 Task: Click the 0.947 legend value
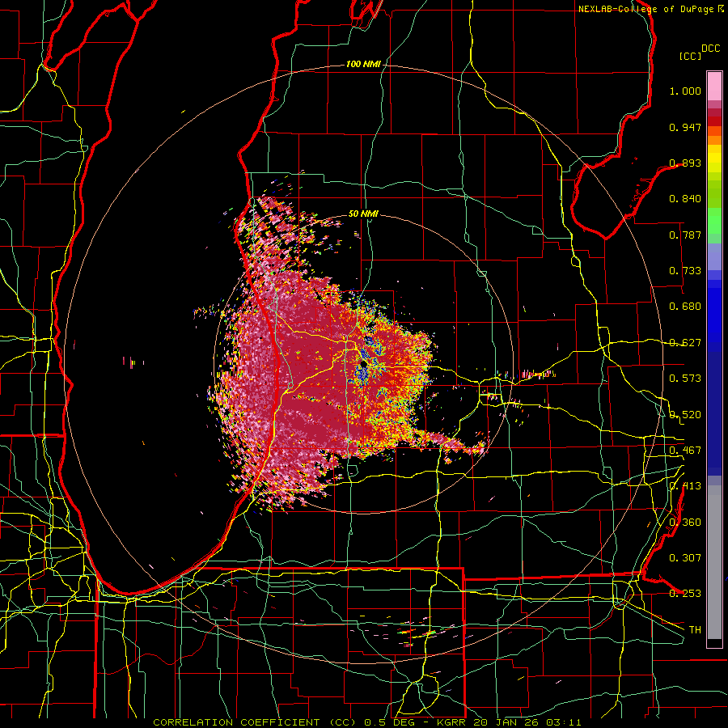685,127
